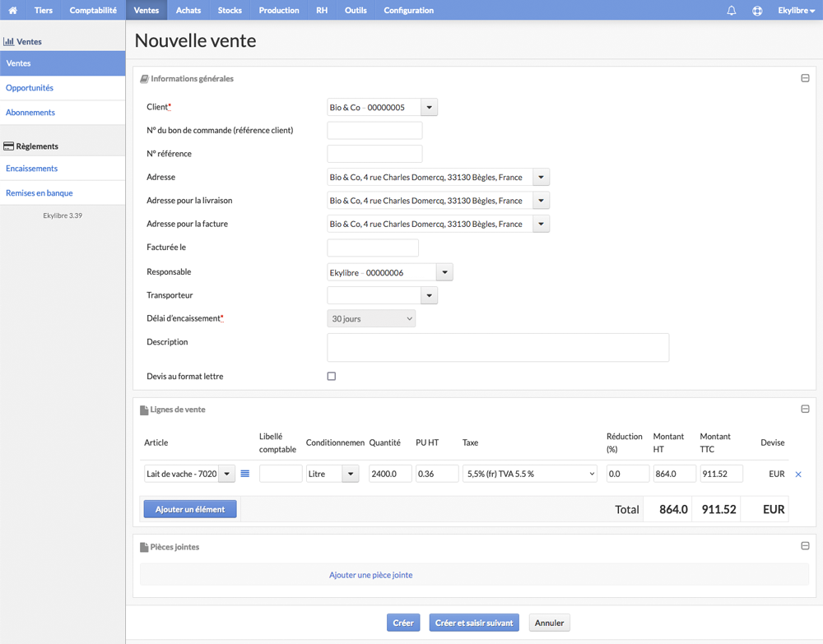Click Ajouter une pièce jointe link
The width and height of the screenshot is (823, 644).
click(x=370, y=575)
